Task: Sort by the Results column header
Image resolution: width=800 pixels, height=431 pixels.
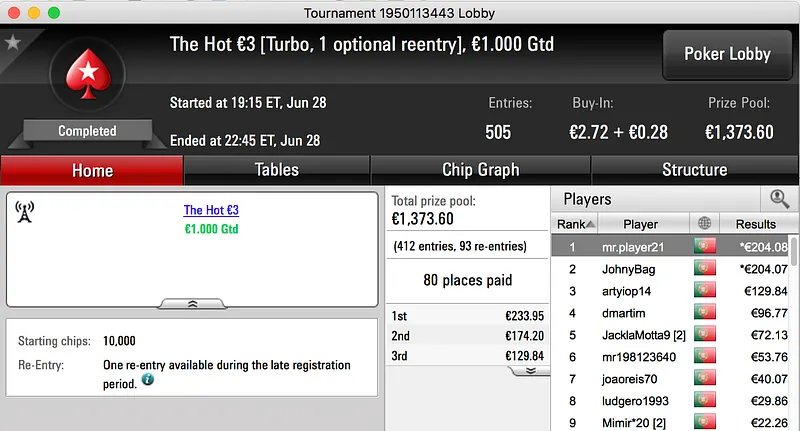Action: [x=755, y=224]
